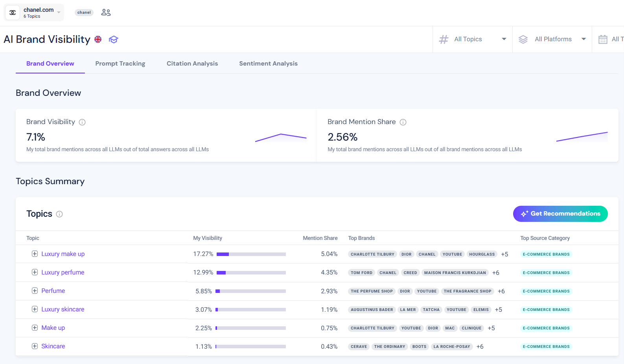Open the Luxury make up topic link
This screenshot has width=624, height=364.
63,254
